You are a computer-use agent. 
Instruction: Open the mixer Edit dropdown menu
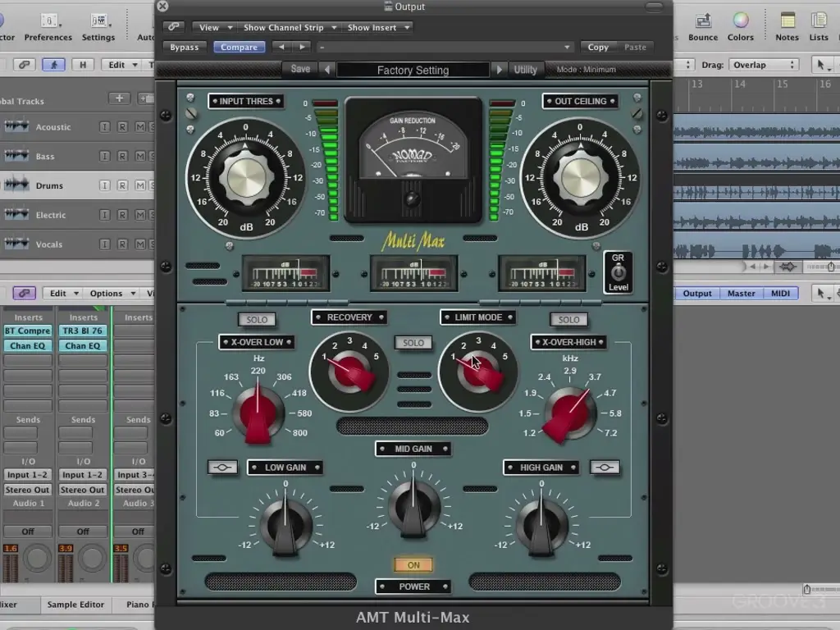64,293
